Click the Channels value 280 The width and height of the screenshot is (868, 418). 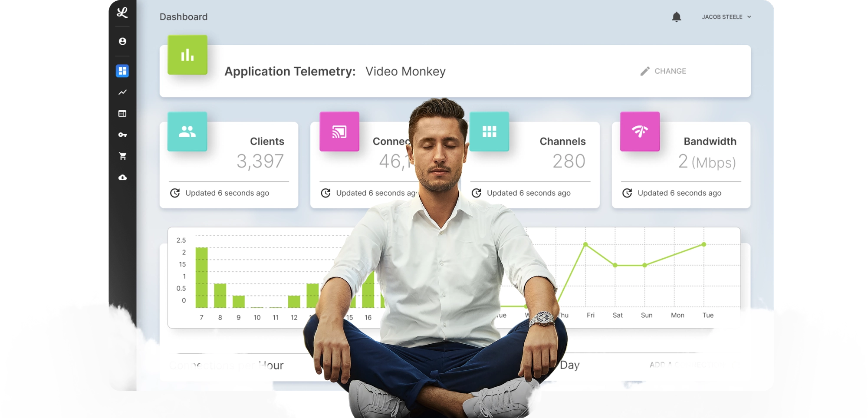pos(569,161)
